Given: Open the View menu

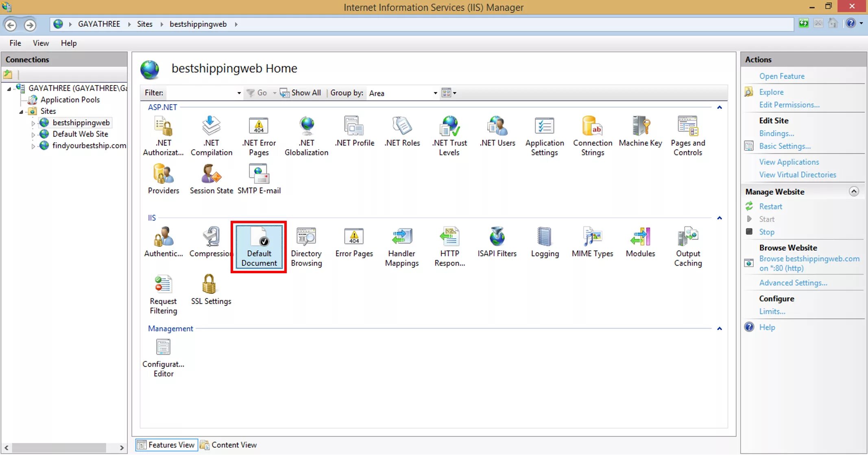Looking at the screenshot, I should [x=41, y=43].
